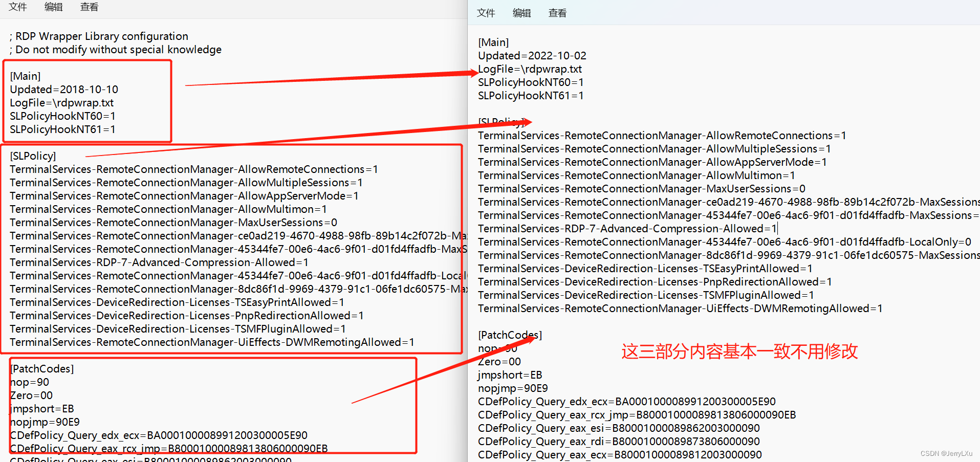Click the AllowAppServerMode=1 line in the right window
980x462 pixels.
coord(652,162)
